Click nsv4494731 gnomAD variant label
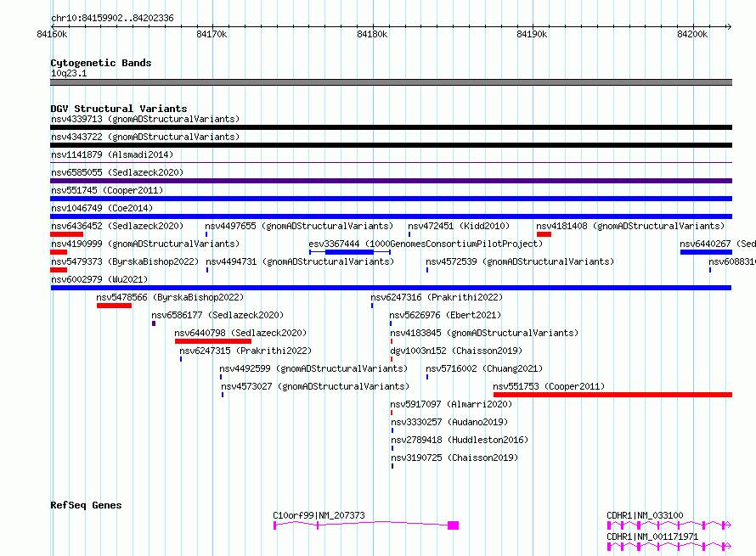 [300, 261]
